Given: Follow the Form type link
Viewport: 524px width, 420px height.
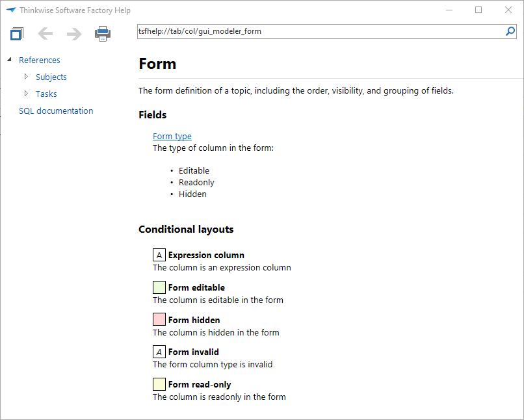Looking at the screenshot, I should [172, 136].
